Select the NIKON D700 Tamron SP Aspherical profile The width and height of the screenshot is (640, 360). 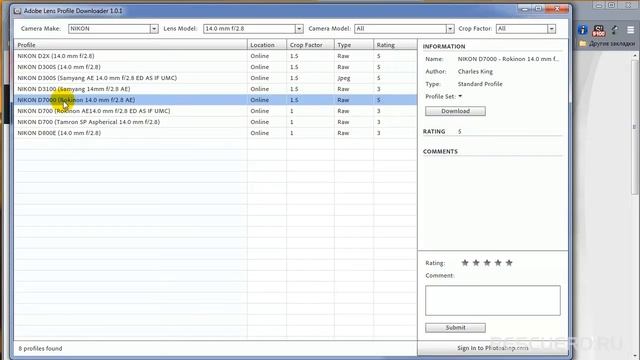click(x=216, y=122)
